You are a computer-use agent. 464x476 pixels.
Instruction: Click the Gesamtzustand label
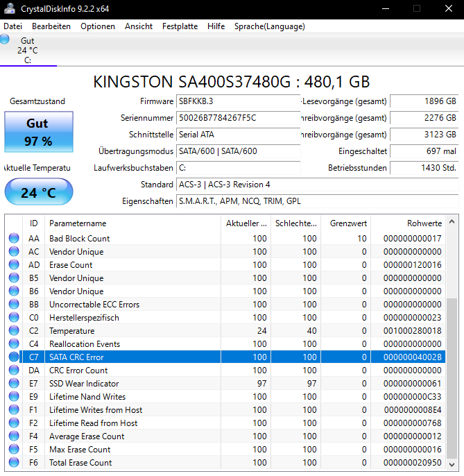tap(37, 101)
